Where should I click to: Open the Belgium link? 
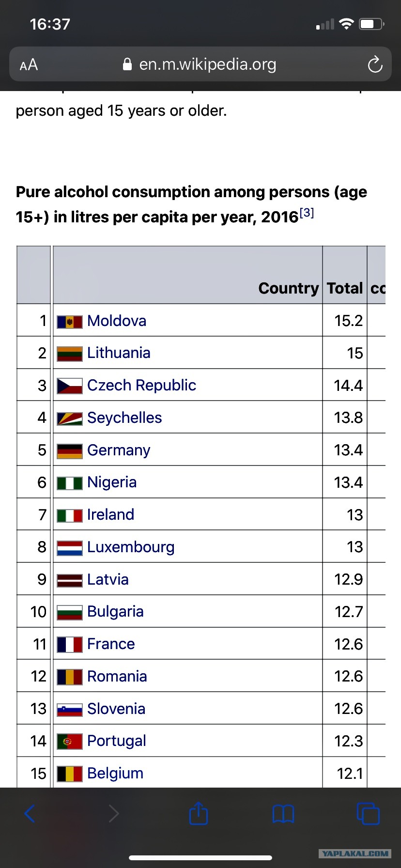click(115, 773)
